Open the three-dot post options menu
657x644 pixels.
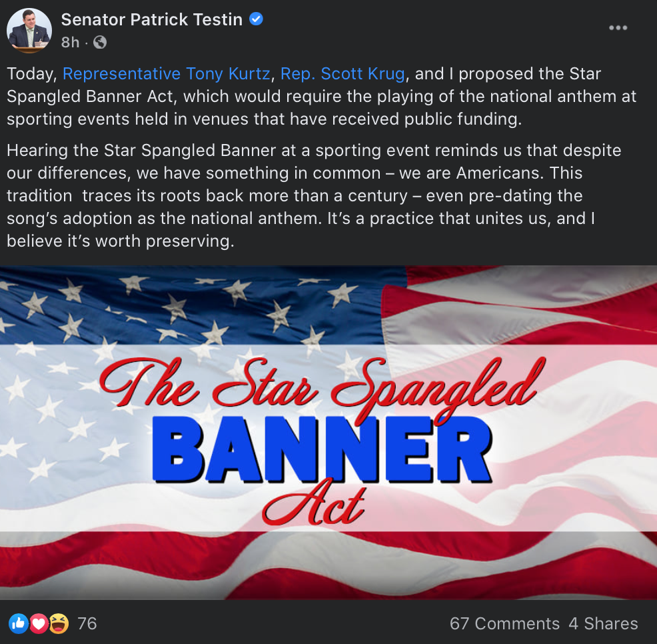point(618,28)
